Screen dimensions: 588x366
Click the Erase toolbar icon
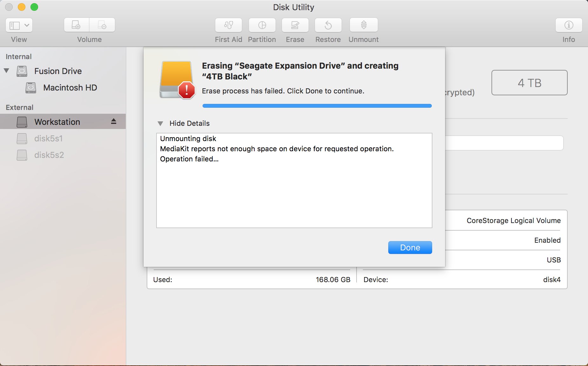tap(295, 25)
